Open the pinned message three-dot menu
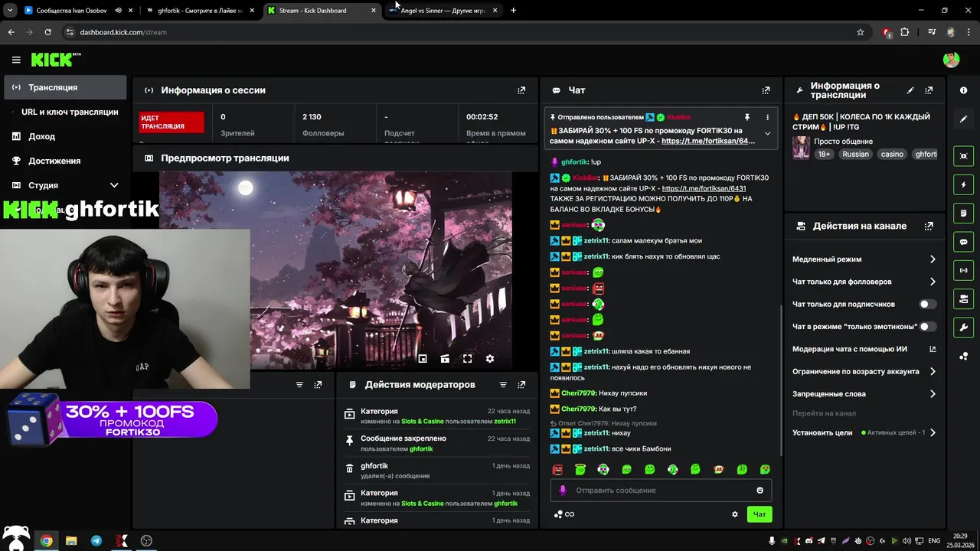Image resolution: width=980 pixels, height=551 pixels. [x=767, y=117]
